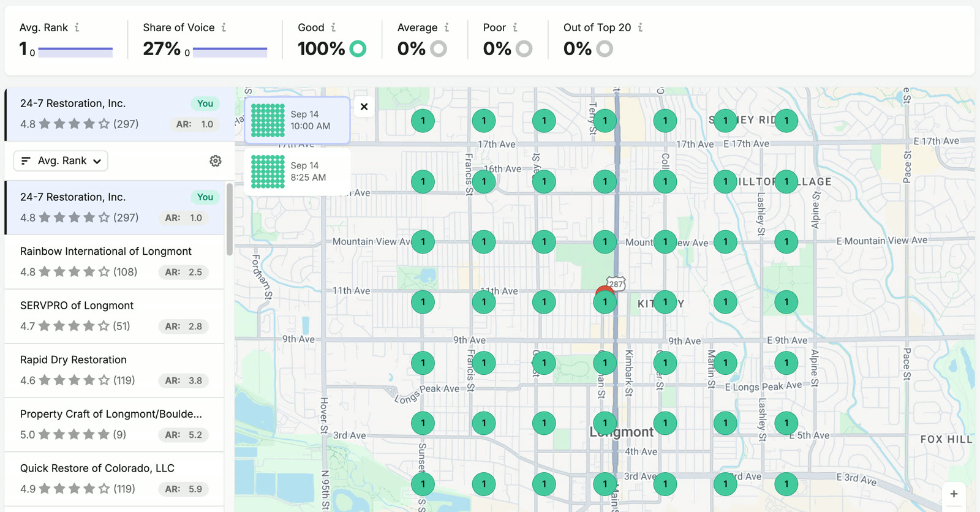This screenshot has width=980, height=512.
Task: Show info for the Poor metric
Action: coord(515,28)
